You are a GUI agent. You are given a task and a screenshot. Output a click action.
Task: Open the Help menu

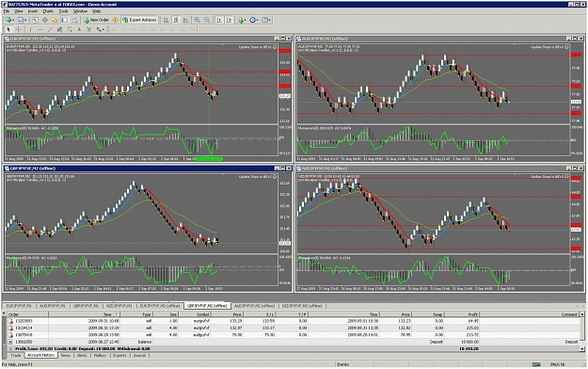point(96,11)
